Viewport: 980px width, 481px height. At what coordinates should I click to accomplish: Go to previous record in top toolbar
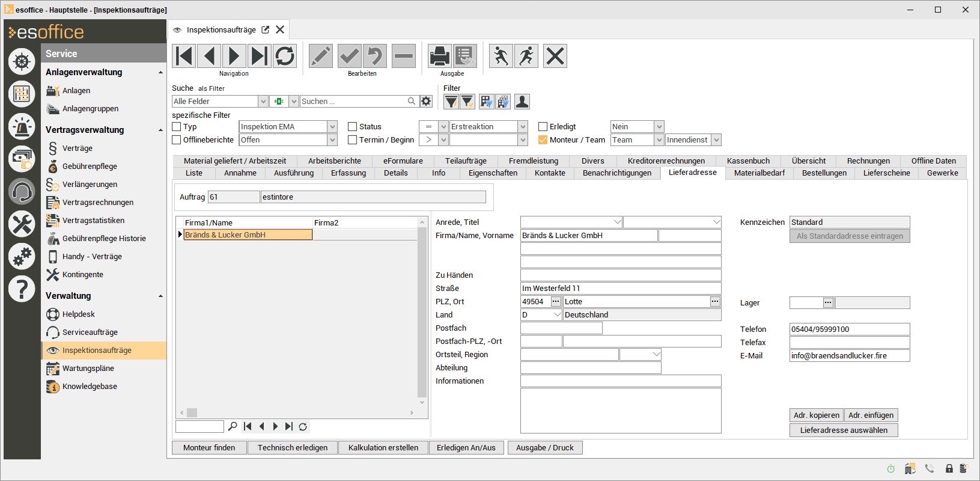(x=209, y=56)
